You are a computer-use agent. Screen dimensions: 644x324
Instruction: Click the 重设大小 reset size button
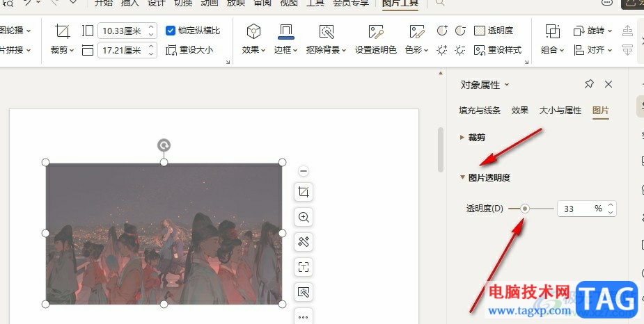pyautogui.click(x=189, y=50)
